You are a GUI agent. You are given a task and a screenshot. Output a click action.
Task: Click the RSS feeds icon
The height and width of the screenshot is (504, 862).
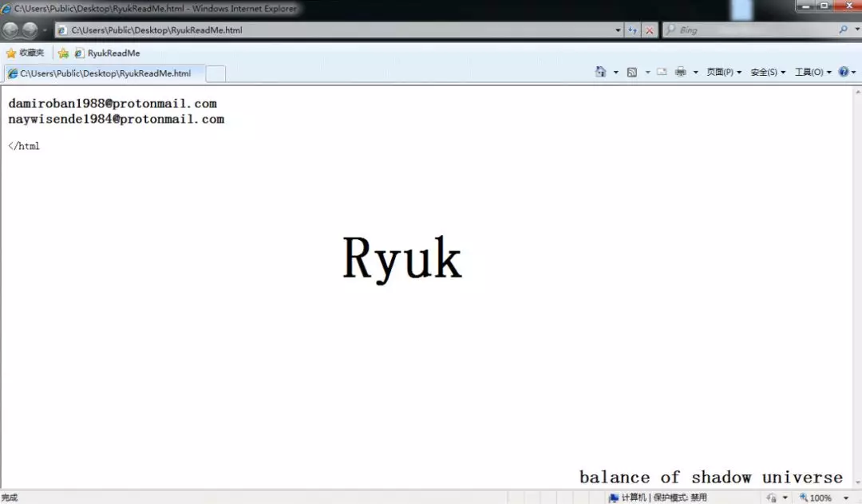click(632, 72)
